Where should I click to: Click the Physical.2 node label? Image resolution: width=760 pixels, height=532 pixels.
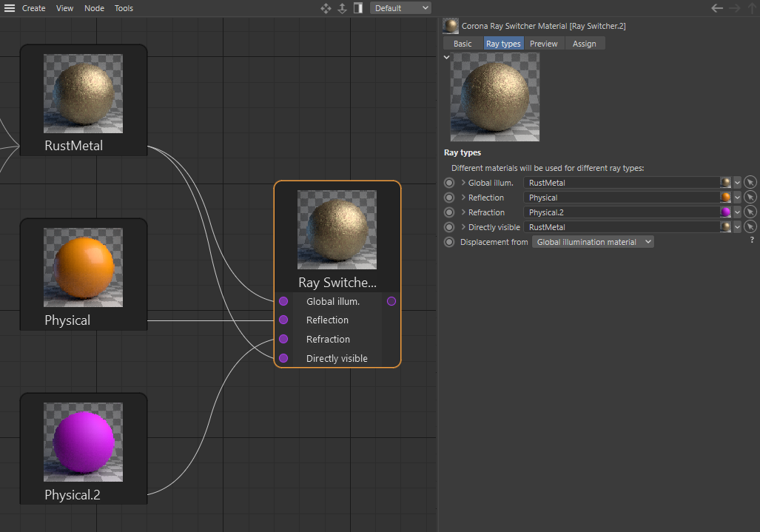[x=73, y=495]
